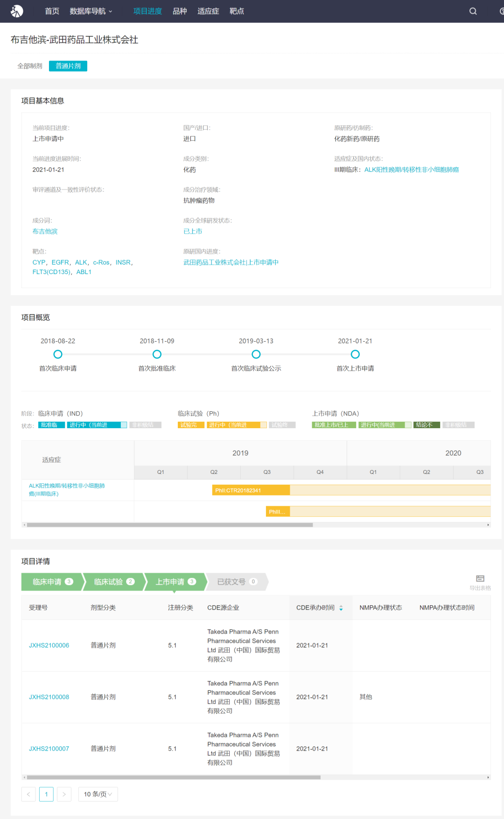Image resolution: width=504 pixels, height=819 pixels.
Task: Open the ABL1 target link
Action: 84,272
